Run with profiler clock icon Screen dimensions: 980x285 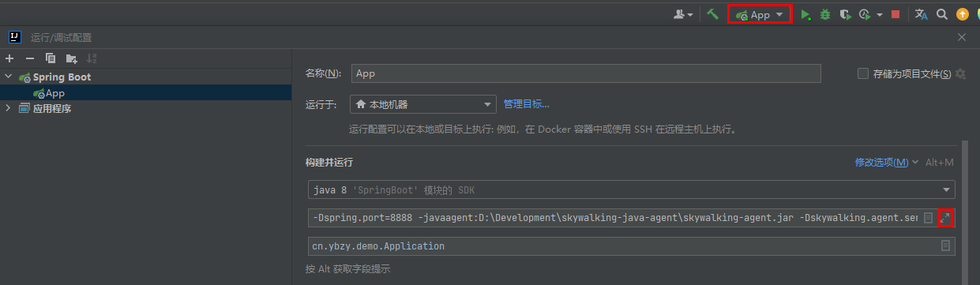(x=865, y=14)
